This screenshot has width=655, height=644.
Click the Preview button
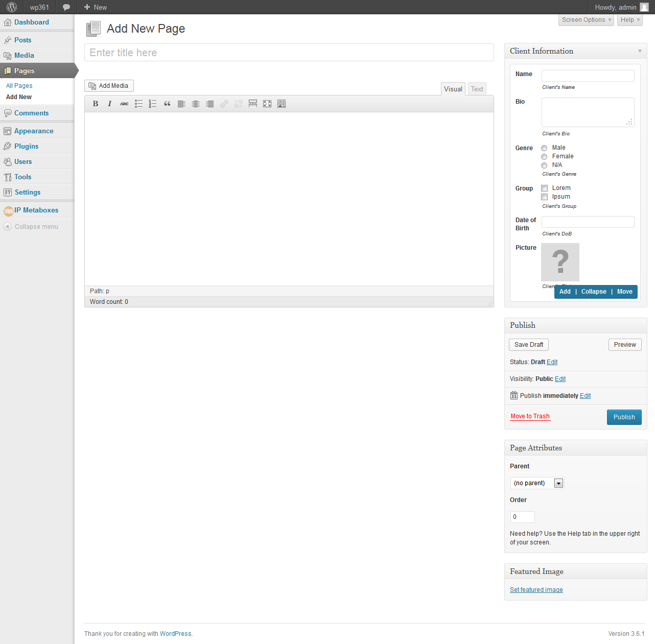[625, 345]
